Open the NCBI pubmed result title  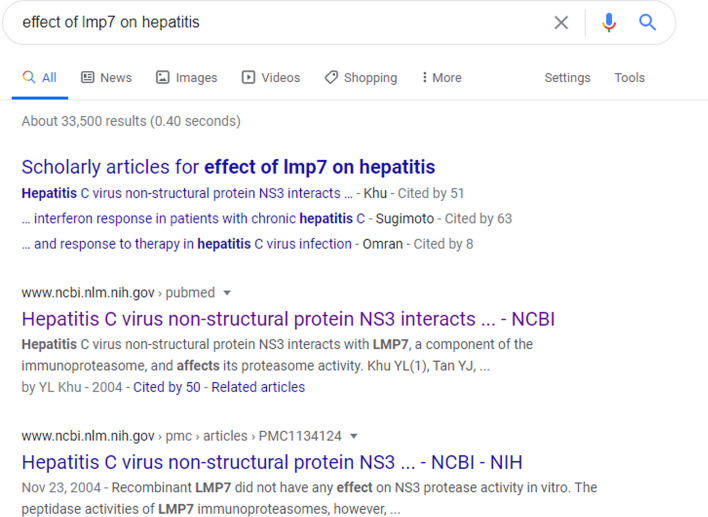coord(288,320)
